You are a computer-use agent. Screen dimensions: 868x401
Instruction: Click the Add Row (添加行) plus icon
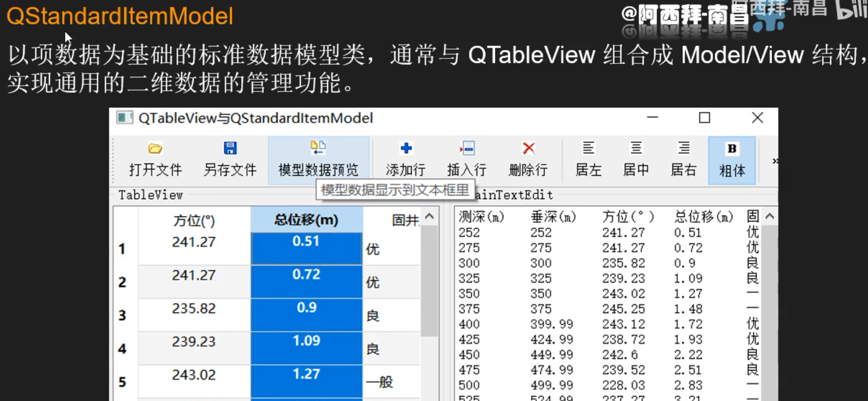coord(406,149)
